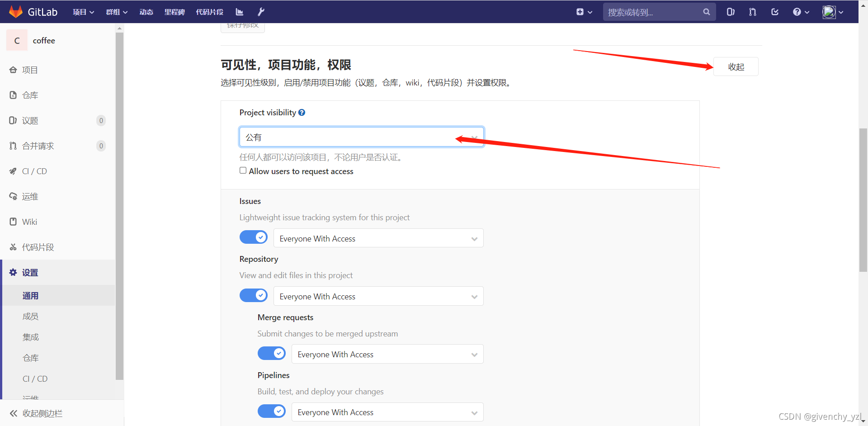
Task: Click the gear icon beside 设置
Action: click(13, 272)
